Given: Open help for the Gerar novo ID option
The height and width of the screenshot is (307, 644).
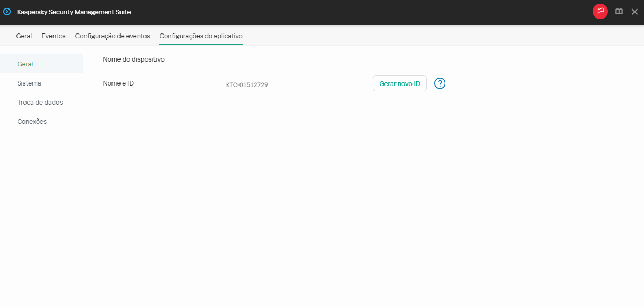Looking at the screenshot, I should pos(440,83).
